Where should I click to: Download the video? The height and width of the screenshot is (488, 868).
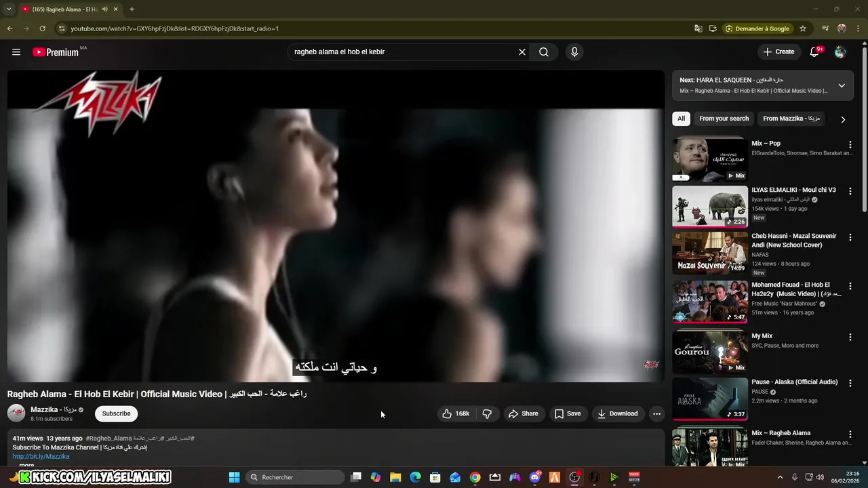tap(618, 413)
